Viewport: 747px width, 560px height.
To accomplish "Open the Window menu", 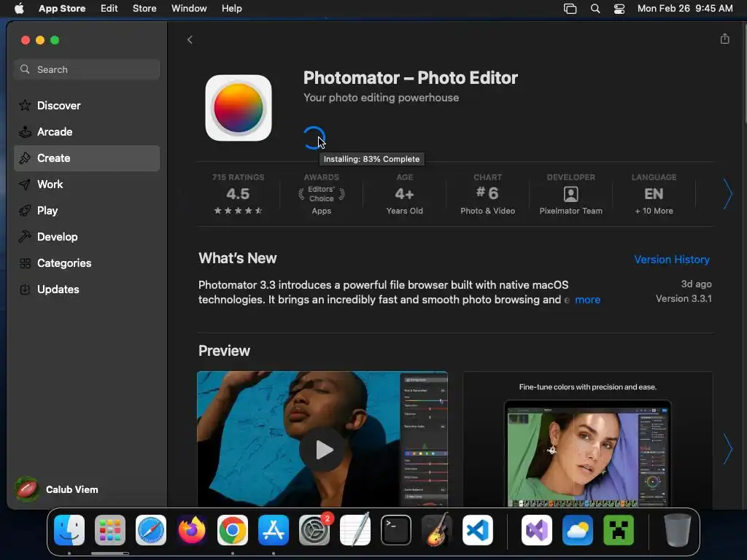I will (x=189, y=9).
